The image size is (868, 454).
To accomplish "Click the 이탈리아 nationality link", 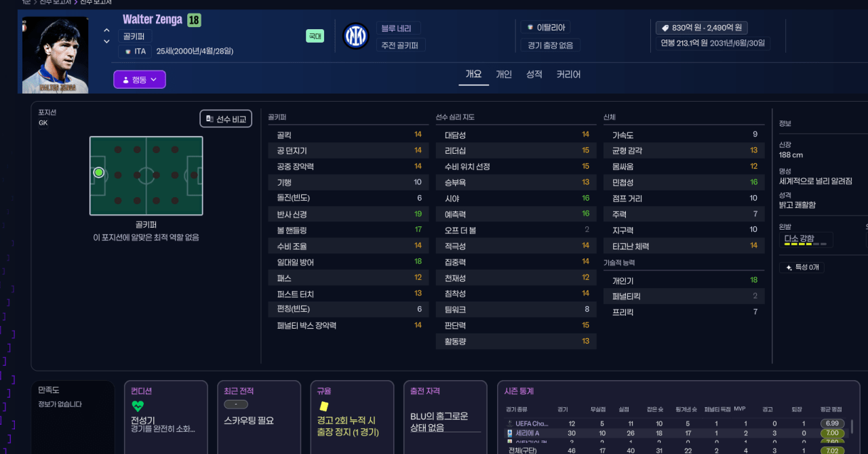I will pyautogui.click(x=546, y=28).
